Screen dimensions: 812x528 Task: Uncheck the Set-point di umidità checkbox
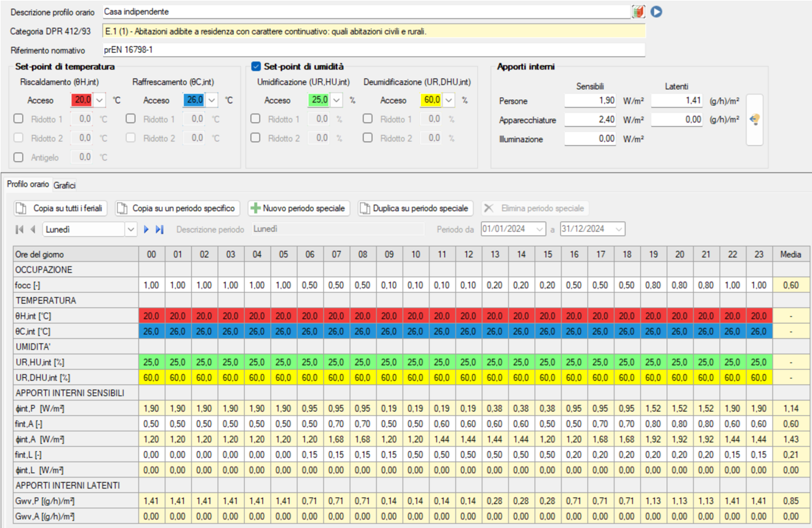[x=257, y=66]
